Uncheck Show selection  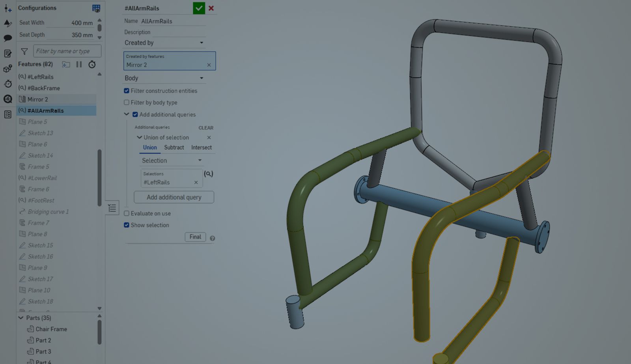[127, 225]
